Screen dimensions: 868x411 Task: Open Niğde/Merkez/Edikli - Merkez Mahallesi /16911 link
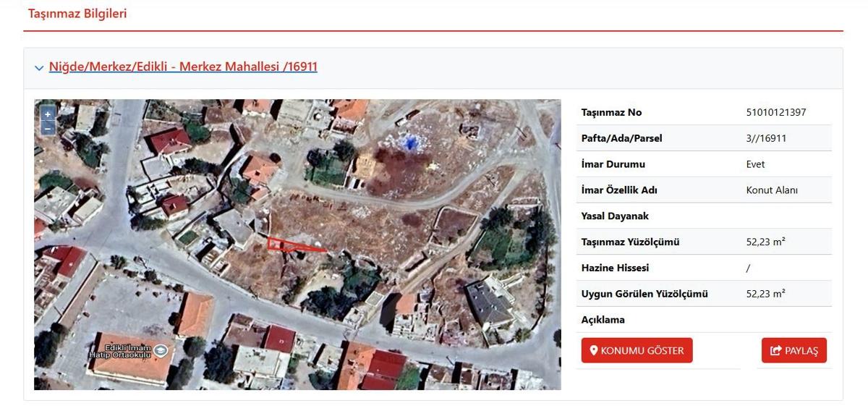[183, 67]
